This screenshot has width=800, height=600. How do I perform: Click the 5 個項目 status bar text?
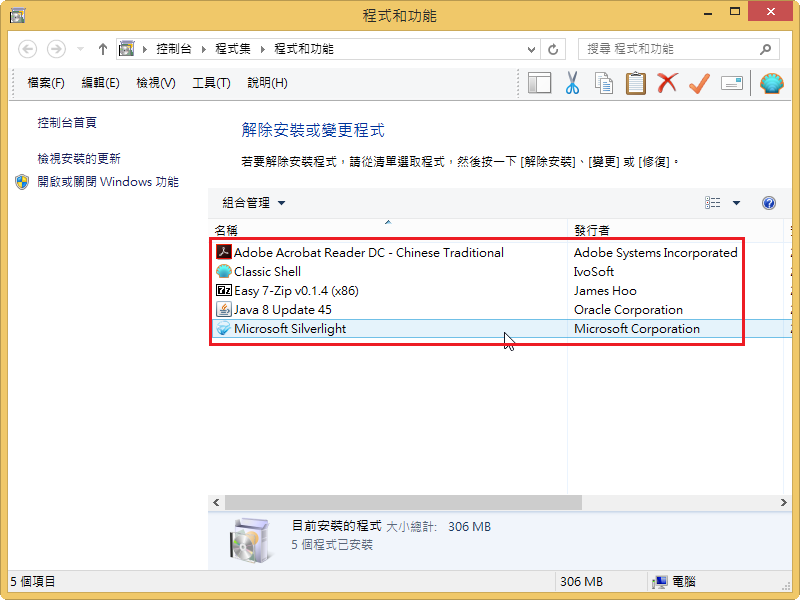(33, 581)
